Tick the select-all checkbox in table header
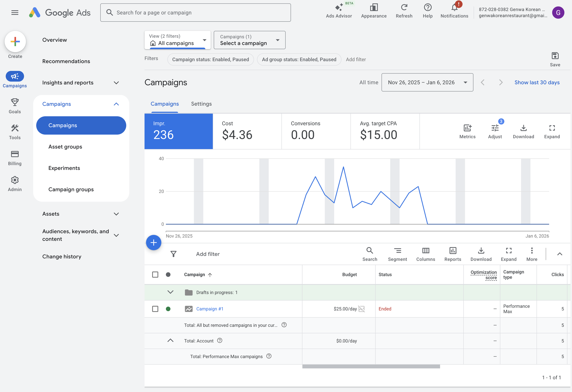572x392 pixels. [x=155, y=275]
